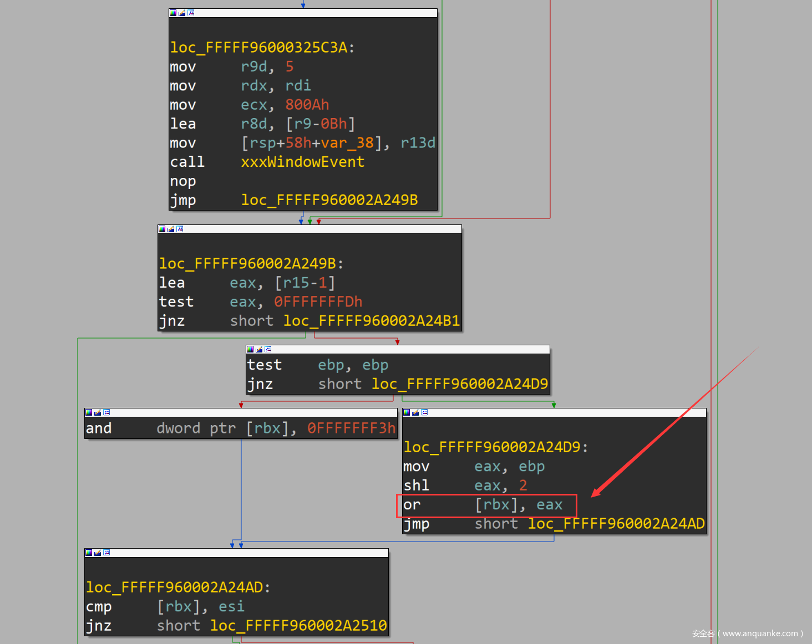
Task: Click the xxxWindowEvent call target
Action: click(x=302, y=162)
